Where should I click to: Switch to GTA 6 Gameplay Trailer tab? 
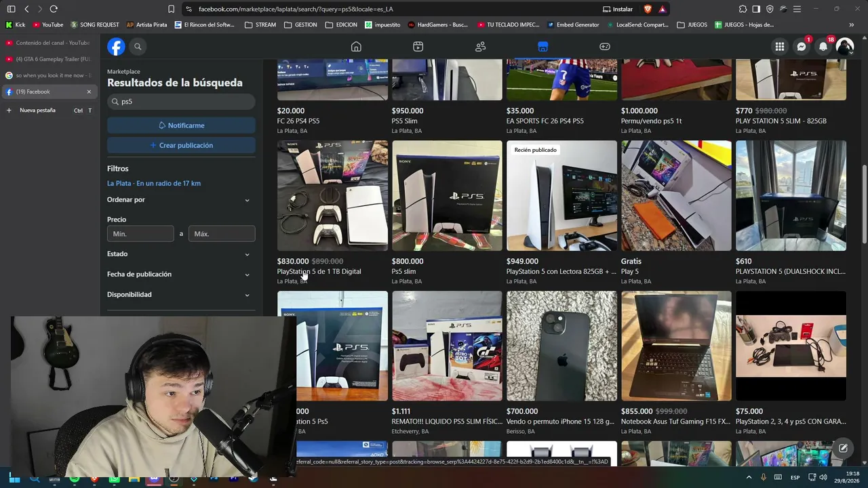48,59
